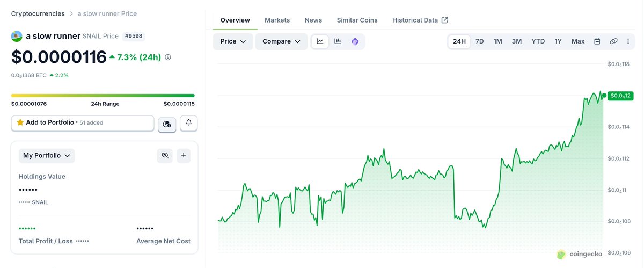Screen dimensions: 644x268
Task: Click the plus icon in My Portfolio
Action: [x=184, y=156]
